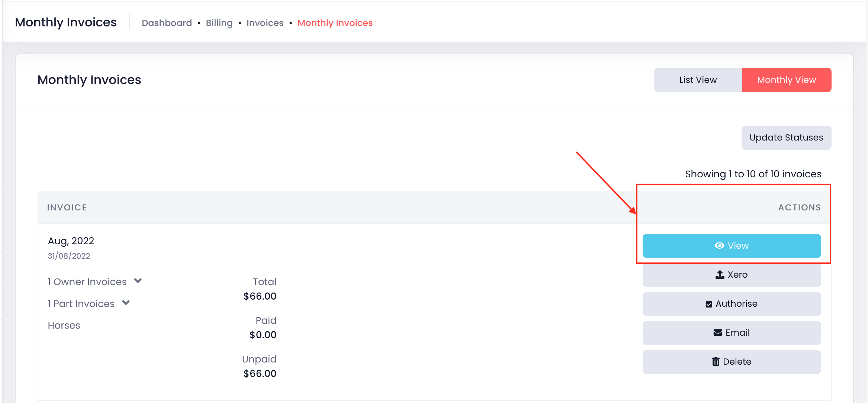Click Monthly Invoices breadcrumb item
868x403 pixels.
coord(335,23)
